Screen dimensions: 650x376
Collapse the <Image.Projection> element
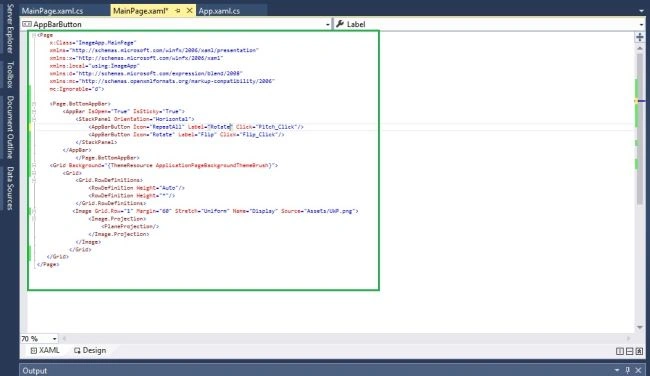(x=34, y=218)
